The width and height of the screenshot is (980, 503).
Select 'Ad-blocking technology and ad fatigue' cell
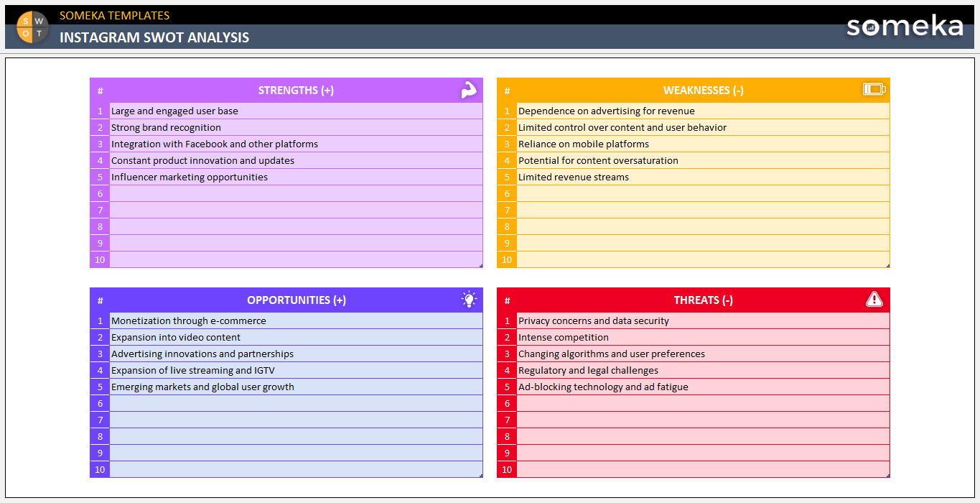[703, 387]
